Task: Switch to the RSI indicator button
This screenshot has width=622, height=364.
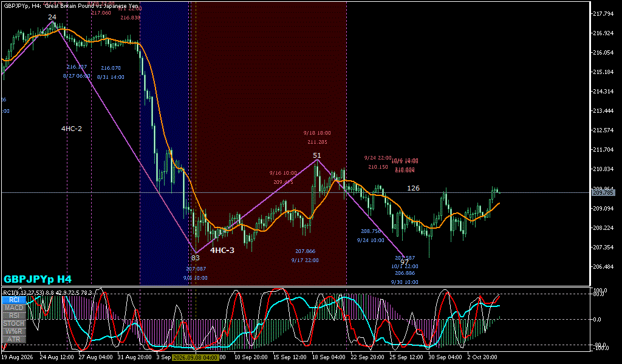Action: point(15,315)
